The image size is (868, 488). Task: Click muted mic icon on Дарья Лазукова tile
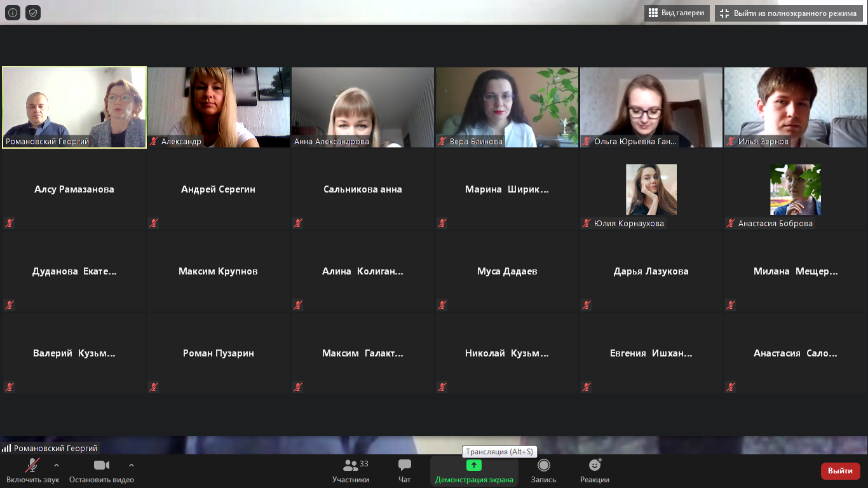coord(587,305)
